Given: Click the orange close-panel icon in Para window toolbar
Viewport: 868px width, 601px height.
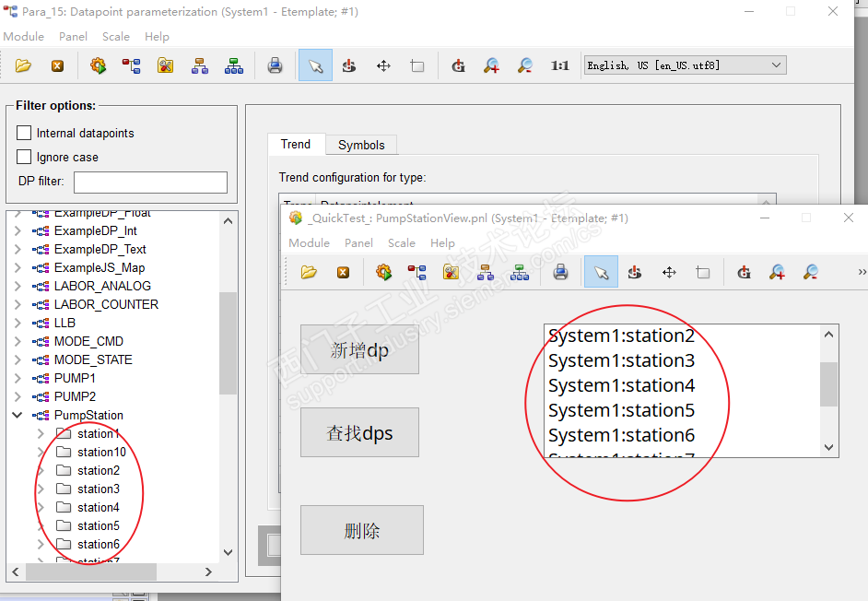Looking at the screenshot, I should (x=57, y=66).
